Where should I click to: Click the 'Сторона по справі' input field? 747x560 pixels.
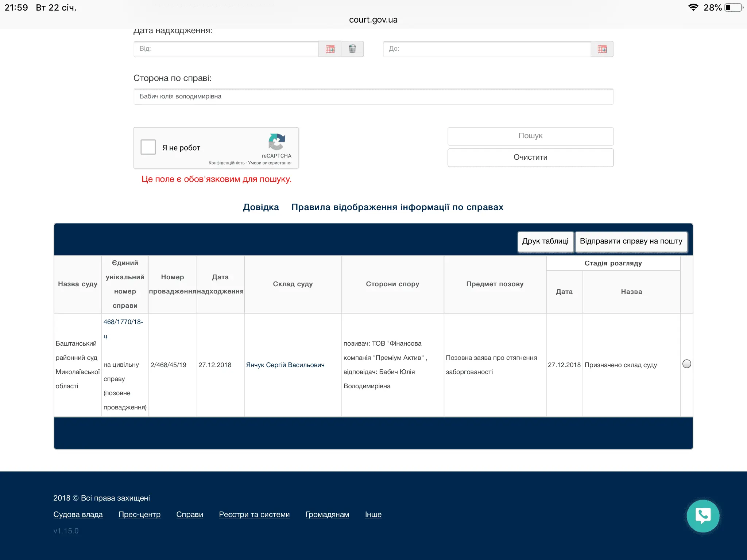373,97
